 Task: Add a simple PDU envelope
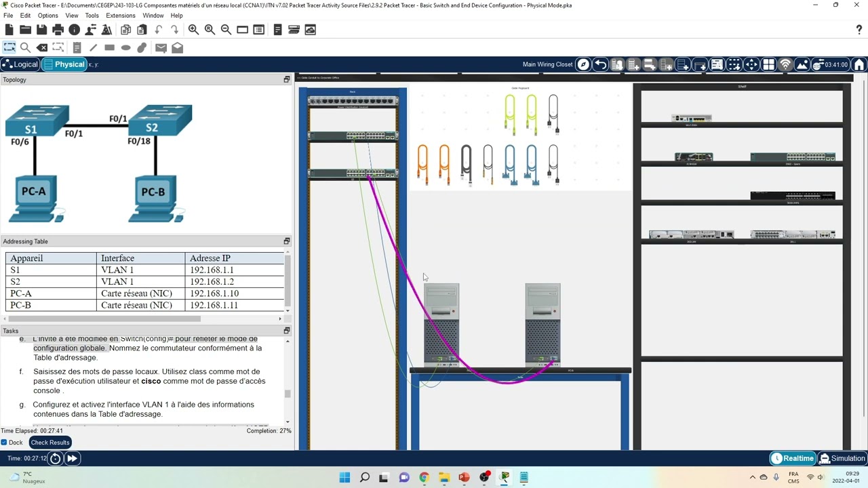click(161, 47)
